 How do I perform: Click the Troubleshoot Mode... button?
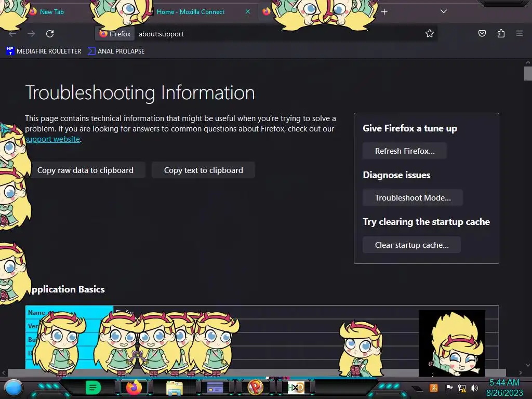click(x=413, y=198)
